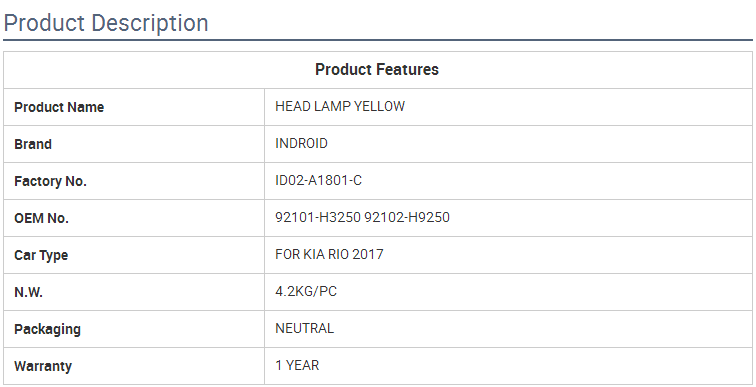
Task: Click the Packaging label cell
Action: [x=134, y=329]
